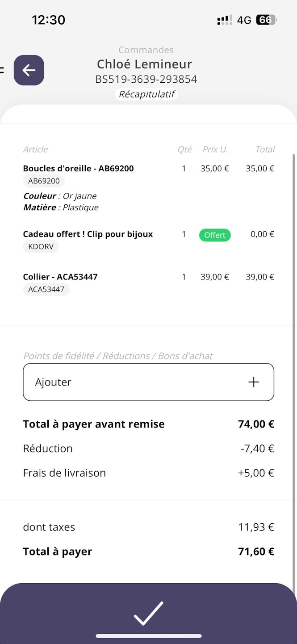Select the Récapitulatif tab label
This screenshot has height=644, width=297.
click(146, 94)
